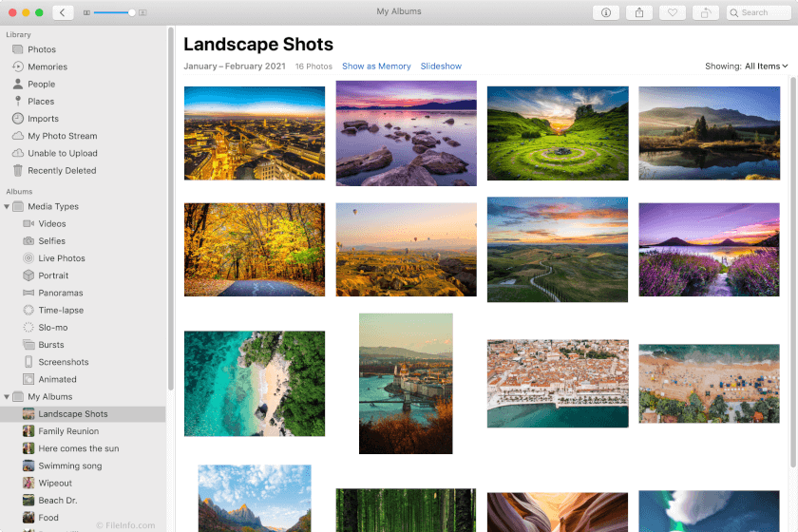798x532 pixels.
Task: Select the yellow autumn forest photo
Action: click(x=255, y=250)
